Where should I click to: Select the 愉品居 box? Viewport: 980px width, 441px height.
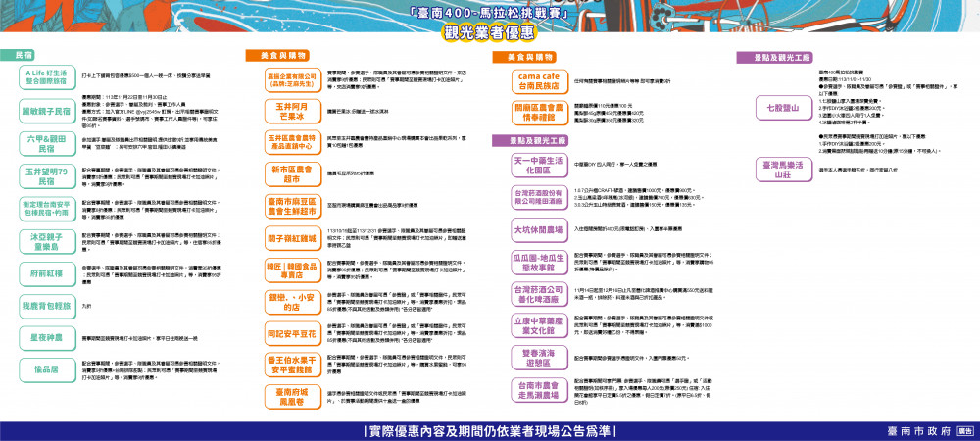click(x=47, y=369)
